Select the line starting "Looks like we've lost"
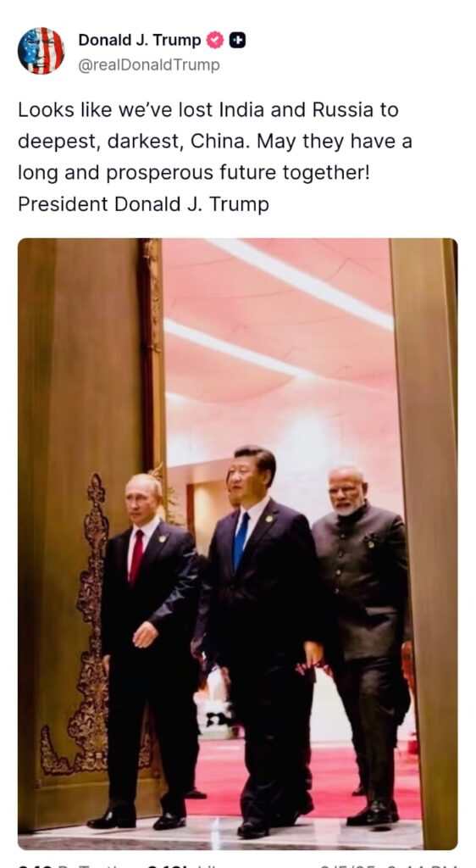Viewport: 476px width, 868px height. tap(208, 110)
